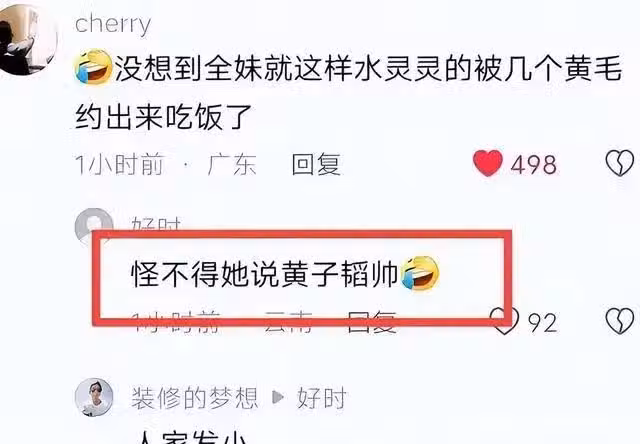Like the 好时 reply with 92 likes
Screen dimensions: 640x444
(x=505, y=321)
